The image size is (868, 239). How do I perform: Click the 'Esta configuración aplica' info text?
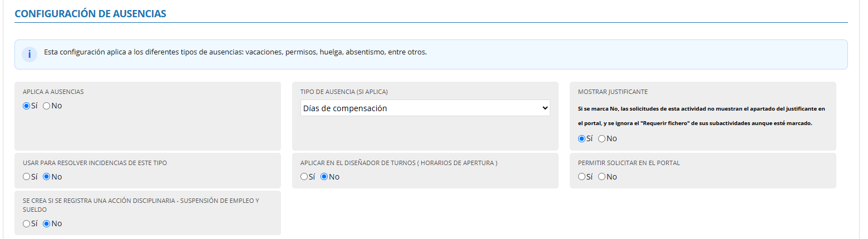tap(235, 52)
